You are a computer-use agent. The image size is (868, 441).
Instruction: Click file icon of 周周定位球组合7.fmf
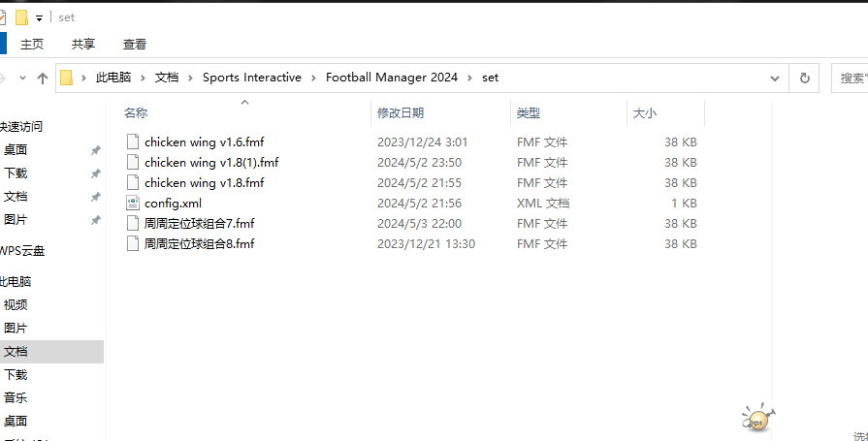point(133,223)
